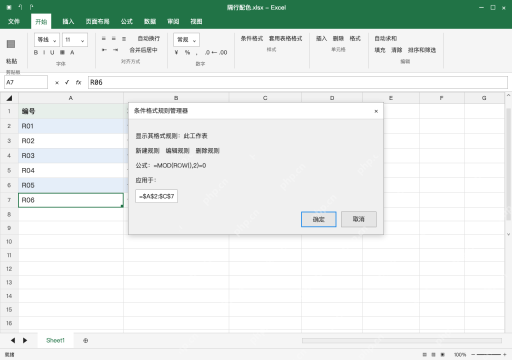Click the Select All corner triangle

9,98
